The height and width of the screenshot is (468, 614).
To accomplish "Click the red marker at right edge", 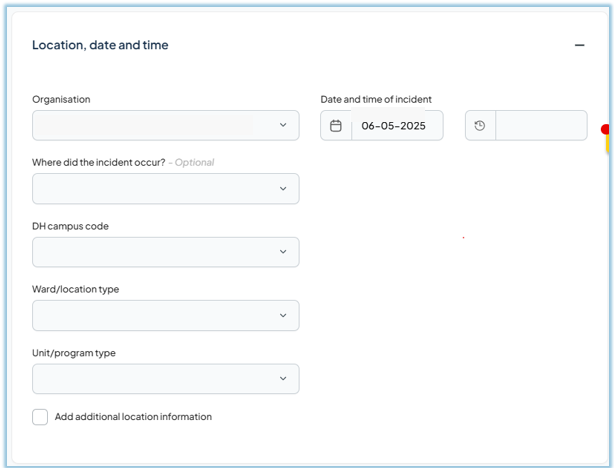I will (606, 130).
